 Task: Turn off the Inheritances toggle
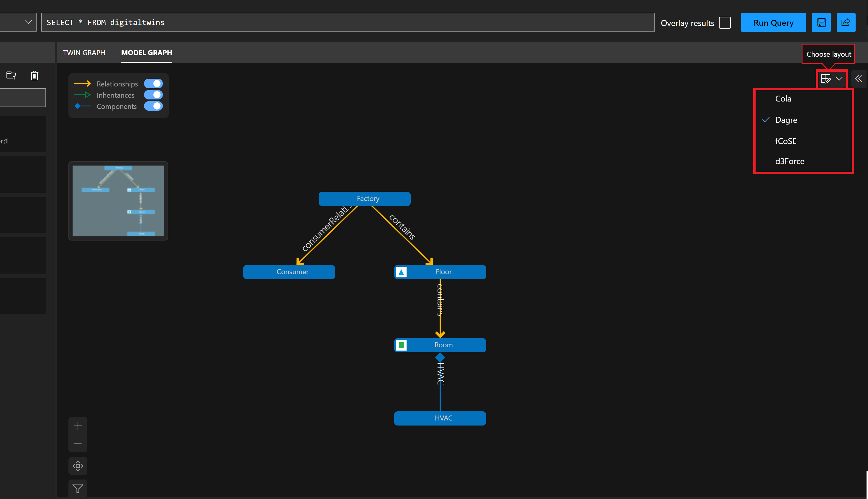(153, 95)
